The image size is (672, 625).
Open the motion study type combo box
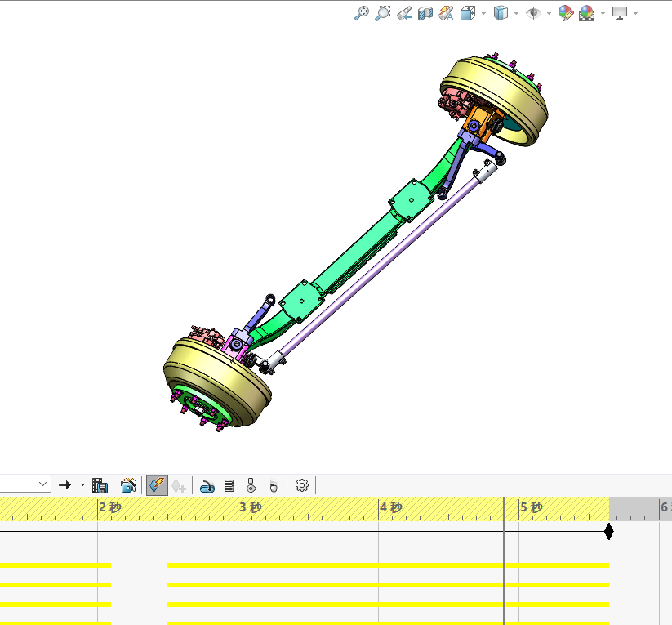pyautogui.click(x=25, y=484)
